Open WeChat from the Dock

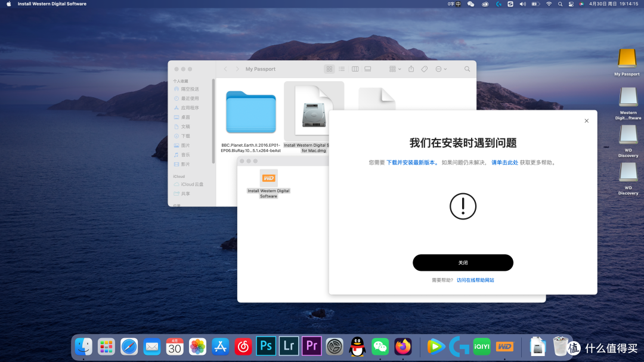[380, 347]
